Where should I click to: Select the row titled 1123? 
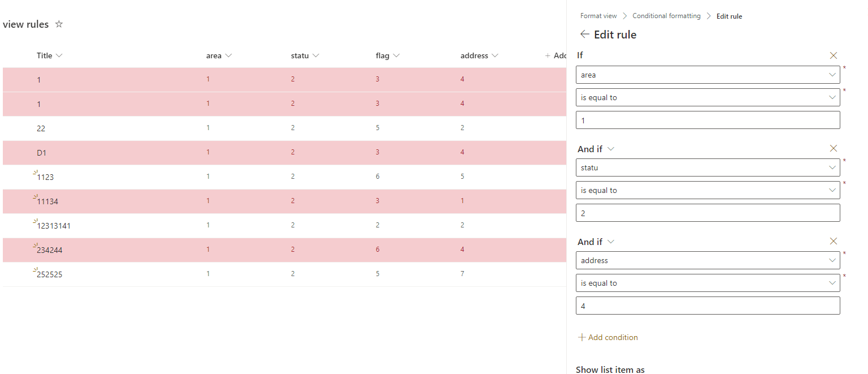click(x=284, y=177)
